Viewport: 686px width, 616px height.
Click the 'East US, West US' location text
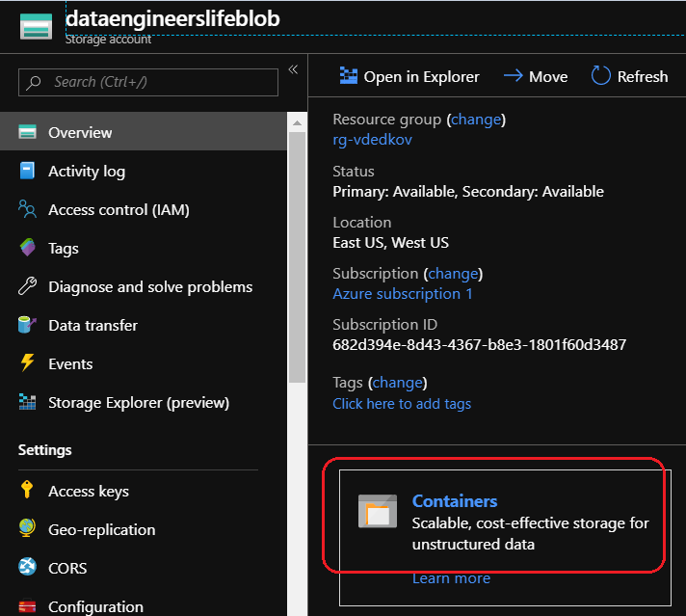pyautogui.click(x=390, y=242)
